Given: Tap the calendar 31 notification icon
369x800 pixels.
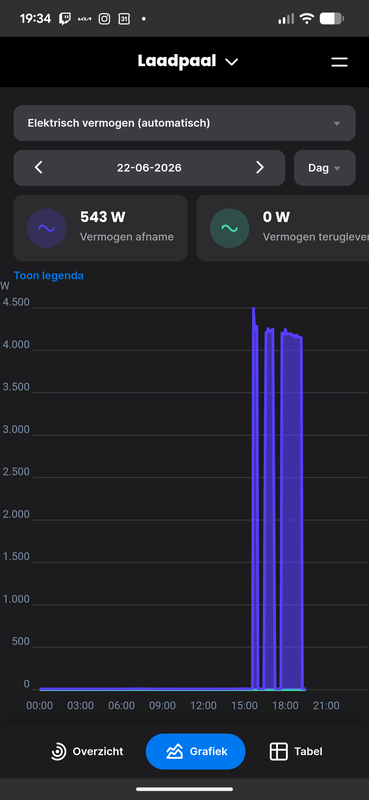Looking at the screenshot, I should click(x=124, y=19).
